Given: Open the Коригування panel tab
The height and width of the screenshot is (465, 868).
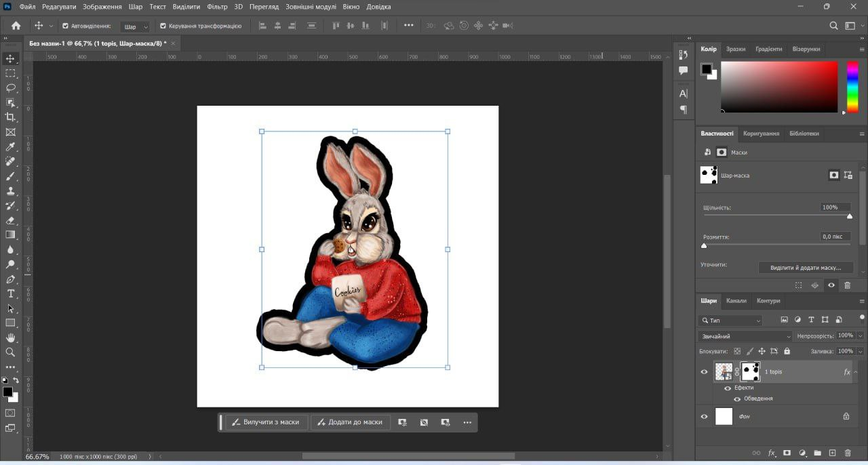Looking at the screenshot, I should pos(761,134).
